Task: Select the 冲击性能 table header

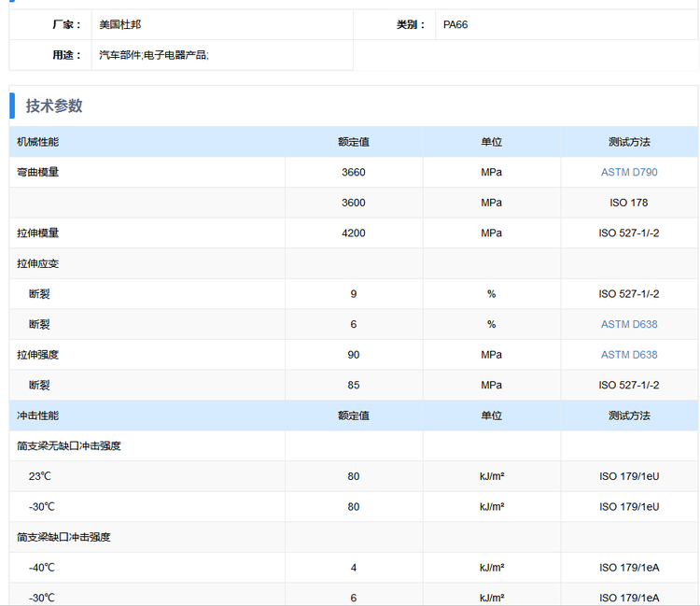Action: 37,416
